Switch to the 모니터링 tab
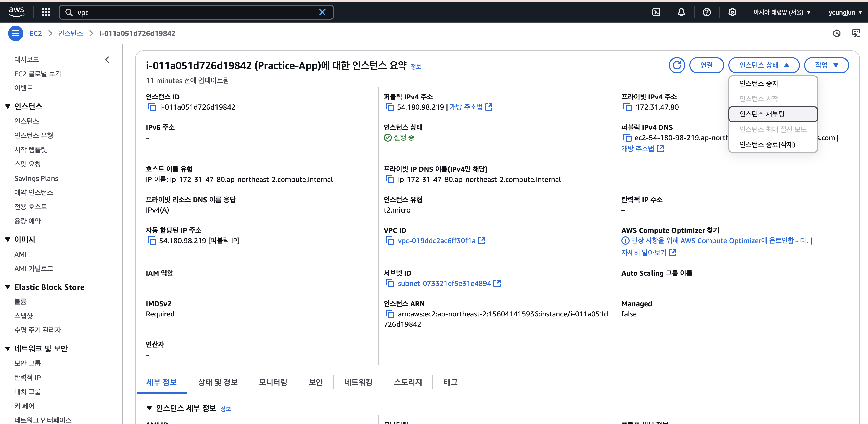This screenshot has height=424, width=868. click(273, 382)
